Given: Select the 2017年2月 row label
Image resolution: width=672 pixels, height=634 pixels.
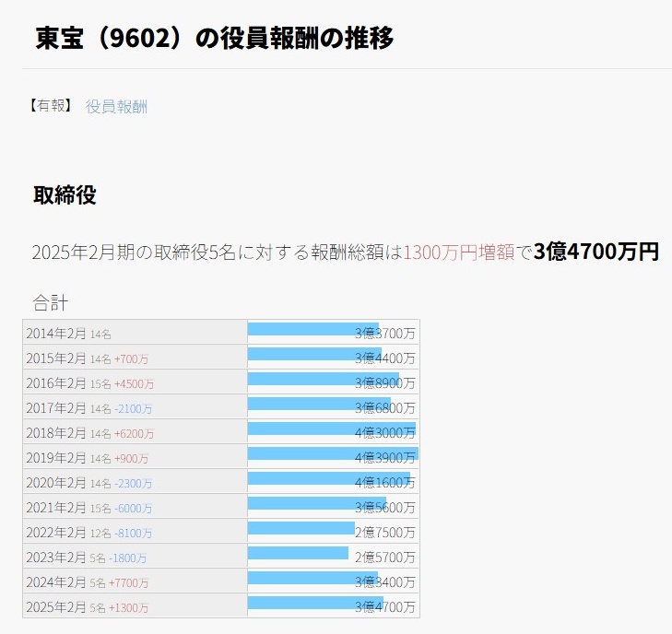Looking at the screenshot, I should [x=55, y=408].
